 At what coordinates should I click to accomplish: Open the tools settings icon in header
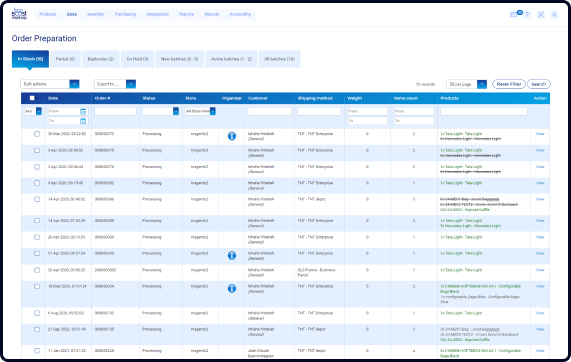click(541, 15)
